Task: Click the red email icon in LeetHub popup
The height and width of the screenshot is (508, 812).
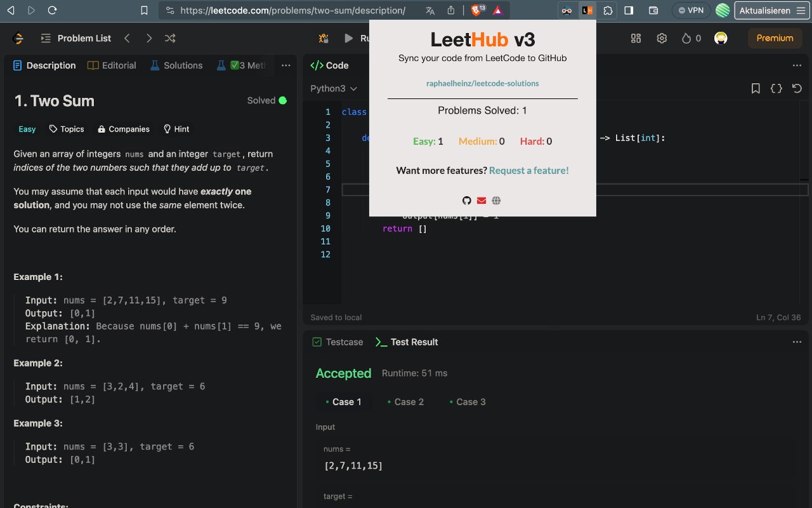Action: click(481, 201)
